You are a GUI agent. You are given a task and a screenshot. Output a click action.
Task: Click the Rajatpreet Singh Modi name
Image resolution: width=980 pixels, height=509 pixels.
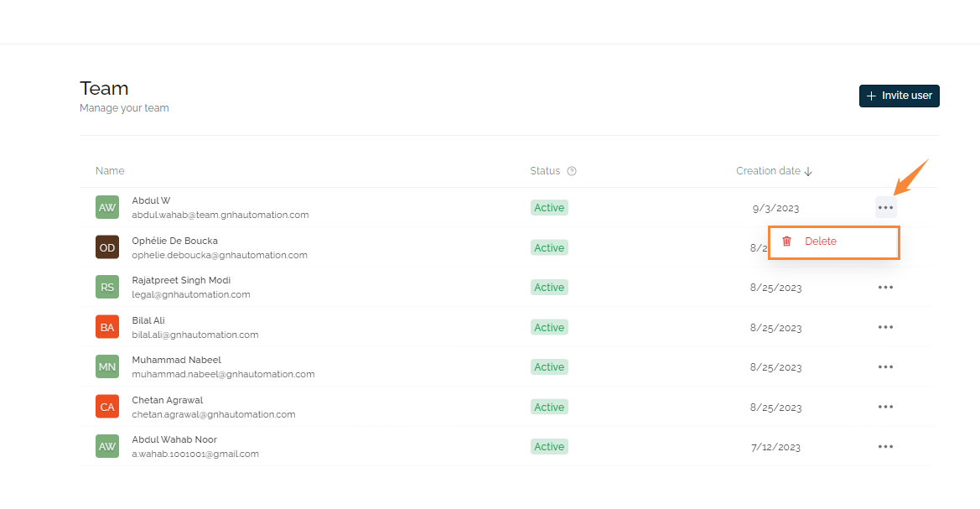point(181,280)
